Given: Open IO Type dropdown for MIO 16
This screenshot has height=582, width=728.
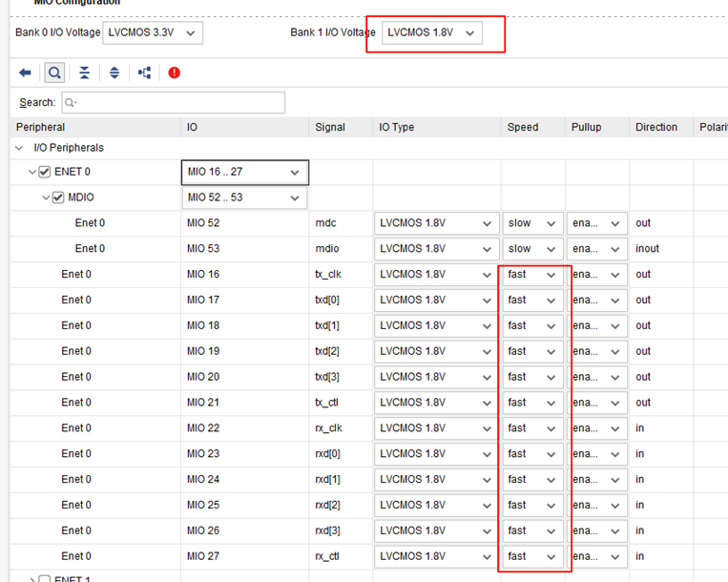Looking at the screenshot, I should click(436, 275).
